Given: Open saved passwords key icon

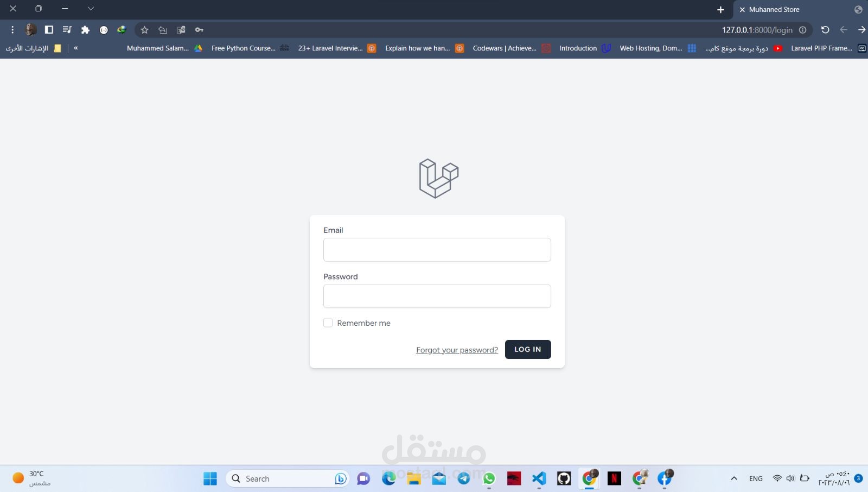Looking at the screenshot, I should tap(199, 30).
